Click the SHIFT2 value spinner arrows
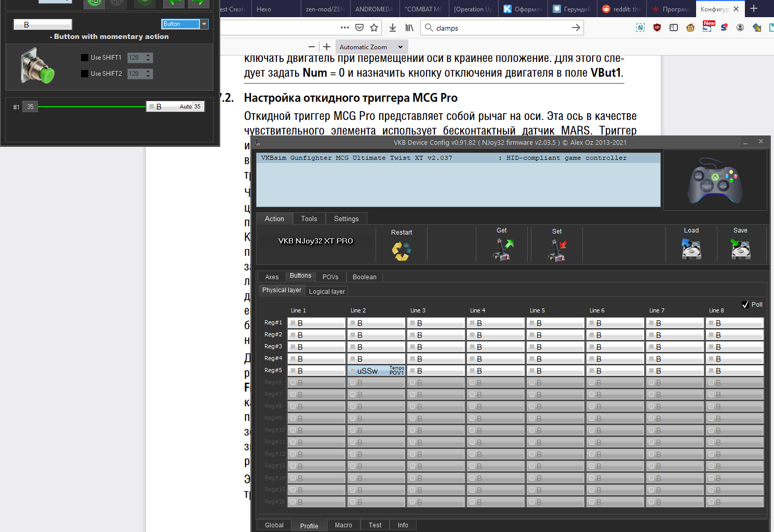774x532 pixels. pyautogui.click(x=149, y=74)
